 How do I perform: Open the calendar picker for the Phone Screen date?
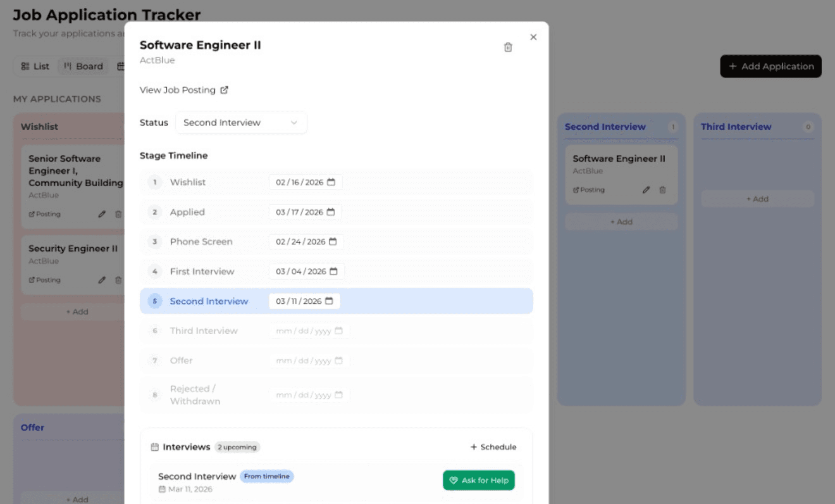click(333, 242)
